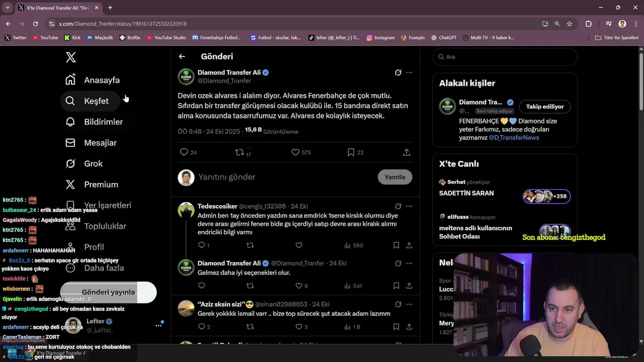Screen dimensions: 644x362
Task: Reload the page in Chrome
Action: [35, 24]
